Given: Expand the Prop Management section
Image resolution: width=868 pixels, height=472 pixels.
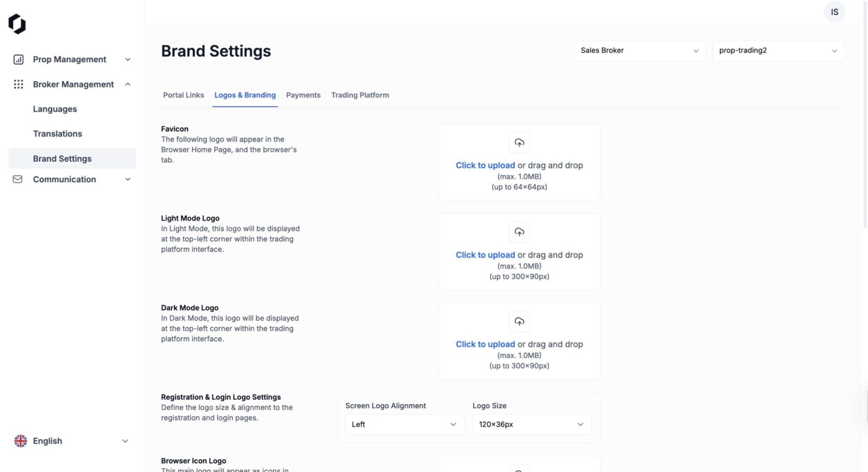Looking at the screenshot, I should [x=127, y=60].
